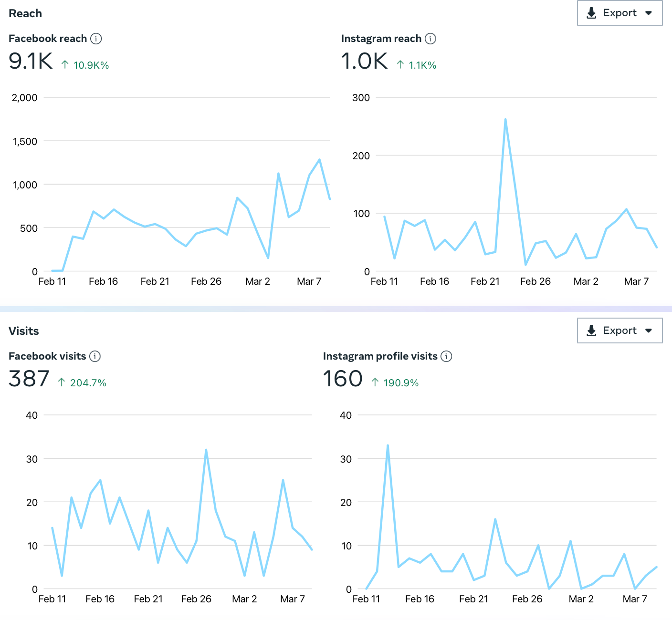
Task: Open the Facebook visits info icon
Action: tap(95, 356)
